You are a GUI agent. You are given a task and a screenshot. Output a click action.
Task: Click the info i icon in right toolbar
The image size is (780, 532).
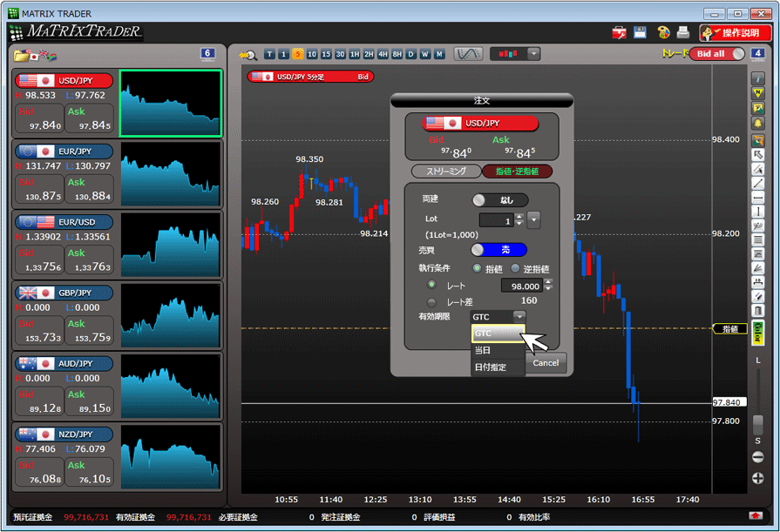[757, 78]
